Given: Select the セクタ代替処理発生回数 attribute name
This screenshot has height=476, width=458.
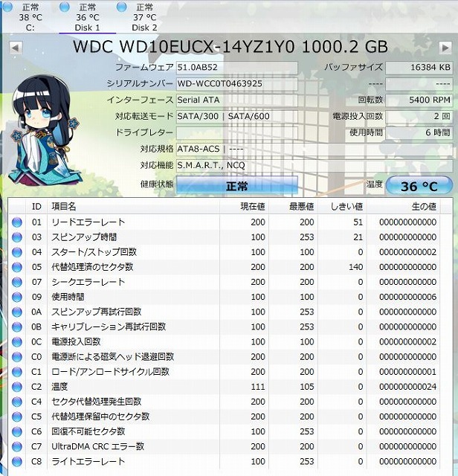Looking at the screenshot, I should pyautogui.click(x=97, y=402).
